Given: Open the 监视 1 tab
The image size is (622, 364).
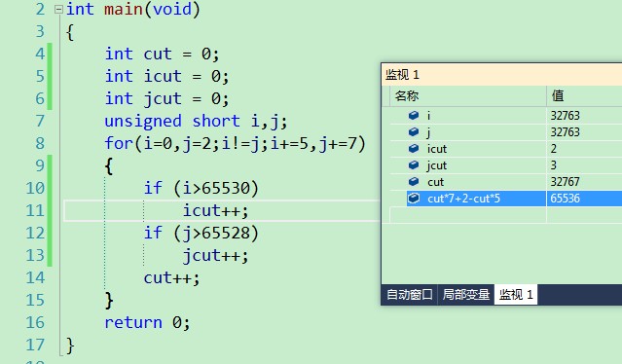Looking at the screenshot, I should pos(516,295).
